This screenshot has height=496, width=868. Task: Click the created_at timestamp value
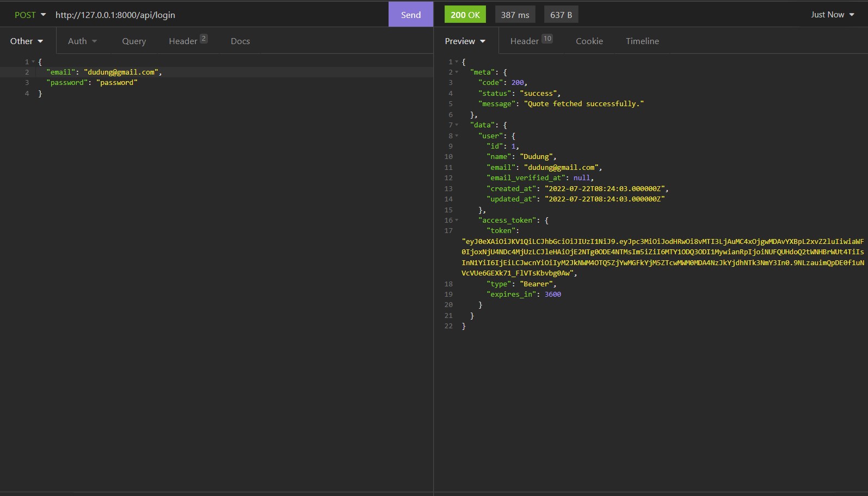[605, 189]
